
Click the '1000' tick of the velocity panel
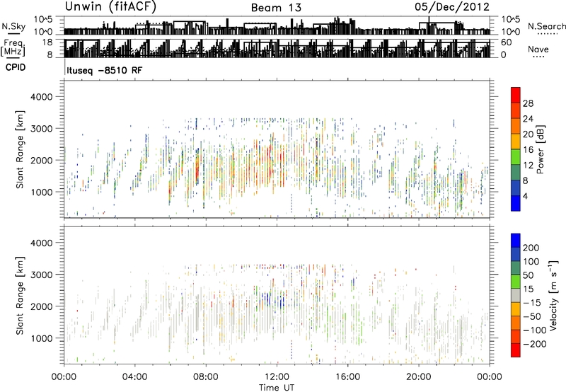click(x=41, y=338)
